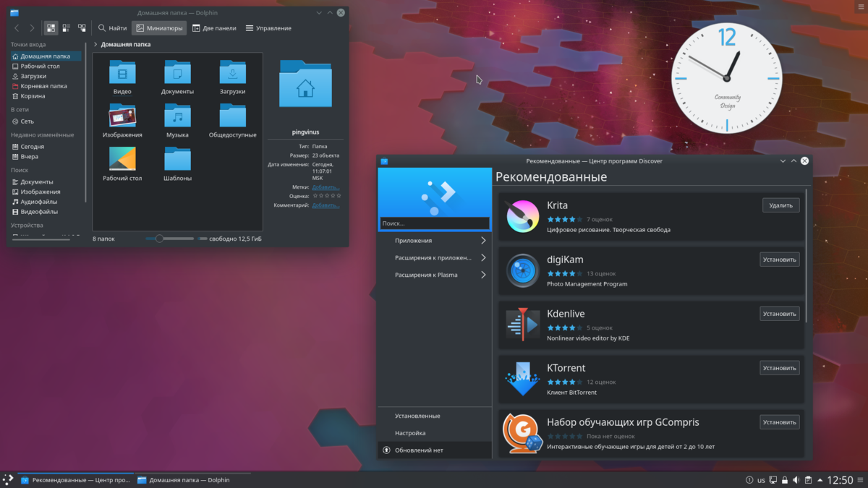Expand Расширения к Plasma in Discover
Screen dimensions: 868x488
click(435, 275)
